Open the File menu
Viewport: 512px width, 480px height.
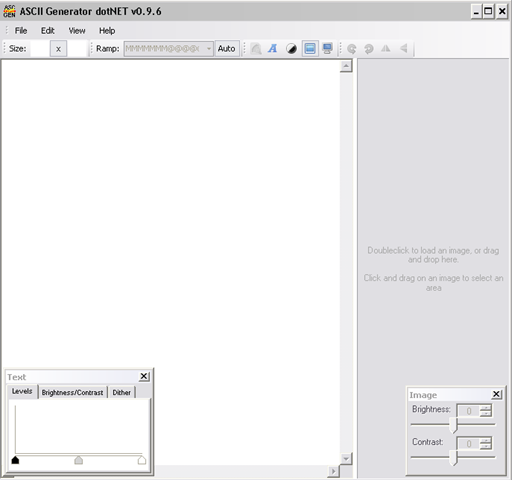click(21, 31)
